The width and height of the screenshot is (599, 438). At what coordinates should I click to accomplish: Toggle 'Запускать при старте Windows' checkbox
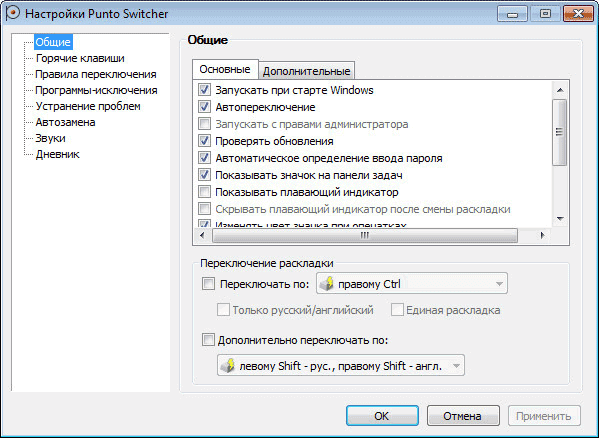[204, 90]
